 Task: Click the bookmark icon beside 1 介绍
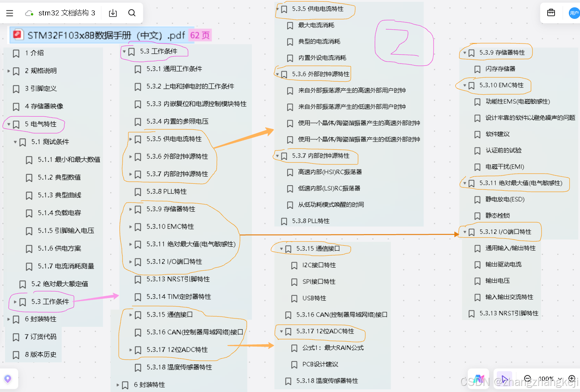tap(16, 53)
